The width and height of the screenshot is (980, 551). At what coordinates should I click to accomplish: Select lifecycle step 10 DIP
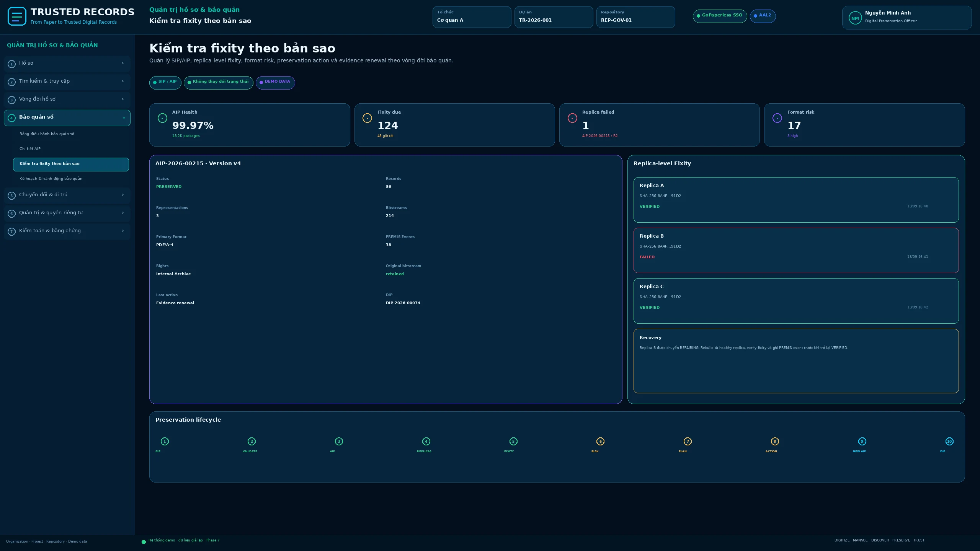click(949, 442)
